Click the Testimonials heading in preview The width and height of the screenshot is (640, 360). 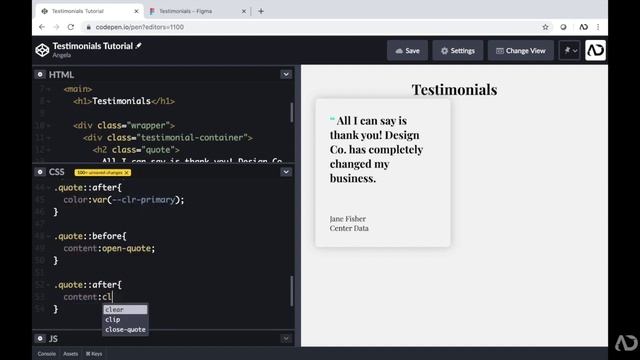[x=454, y=90]
